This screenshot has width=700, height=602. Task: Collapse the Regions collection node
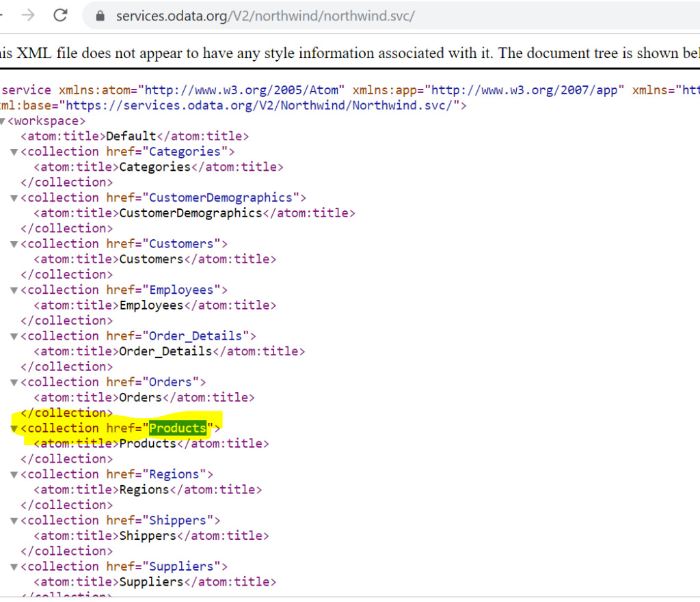14,475
